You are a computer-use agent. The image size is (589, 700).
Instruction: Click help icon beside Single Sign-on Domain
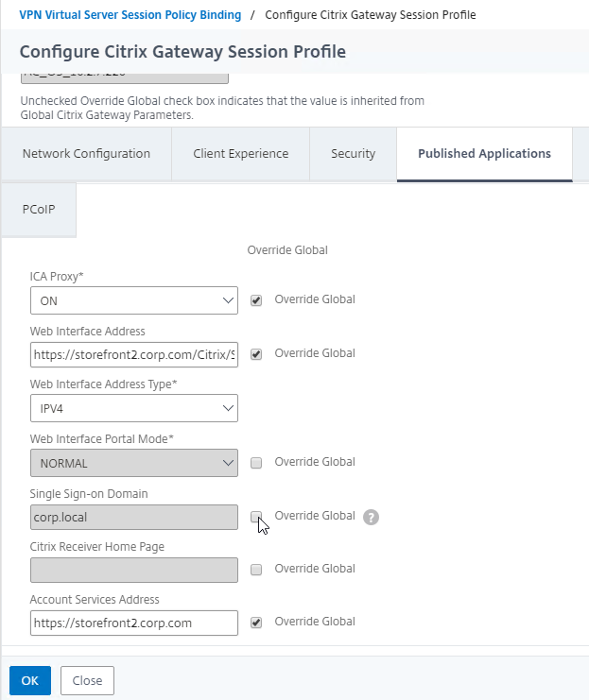point(371,517)
